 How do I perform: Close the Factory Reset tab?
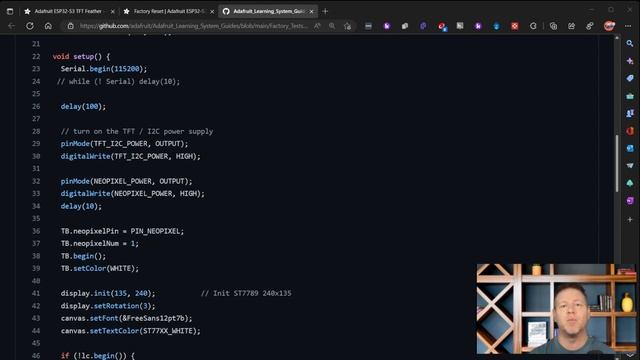tap(212, 11)
